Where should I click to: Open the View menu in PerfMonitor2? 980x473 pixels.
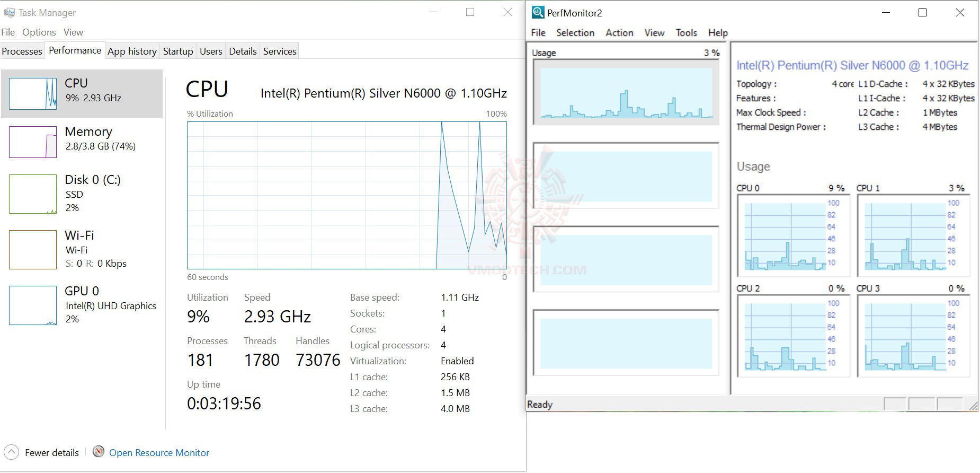point(654,33)
